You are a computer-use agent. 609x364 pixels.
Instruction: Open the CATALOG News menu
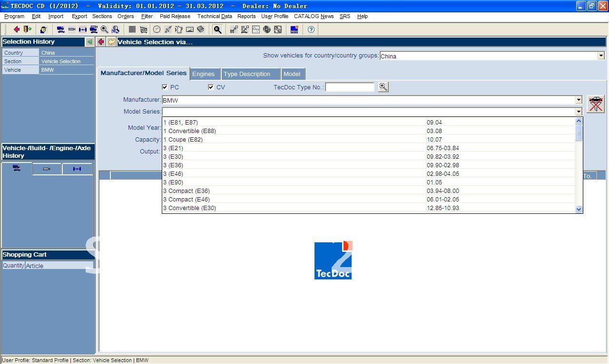pyautogui.click(x=314, y=16)
